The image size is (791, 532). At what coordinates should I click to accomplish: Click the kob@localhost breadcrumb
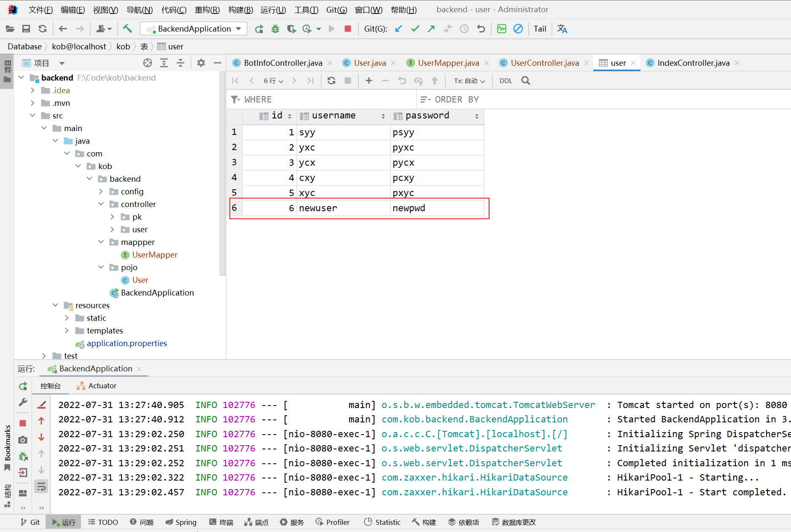point(79,46)
